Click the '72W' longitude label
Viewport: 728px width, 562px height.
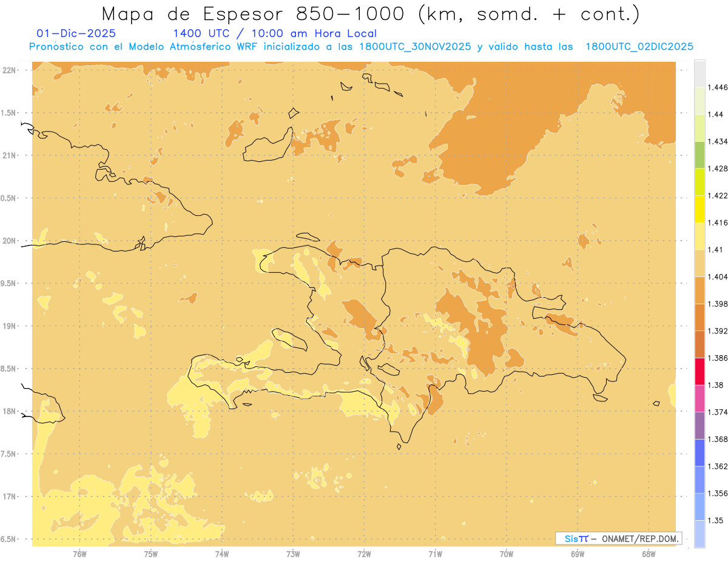tap(364, 554)
